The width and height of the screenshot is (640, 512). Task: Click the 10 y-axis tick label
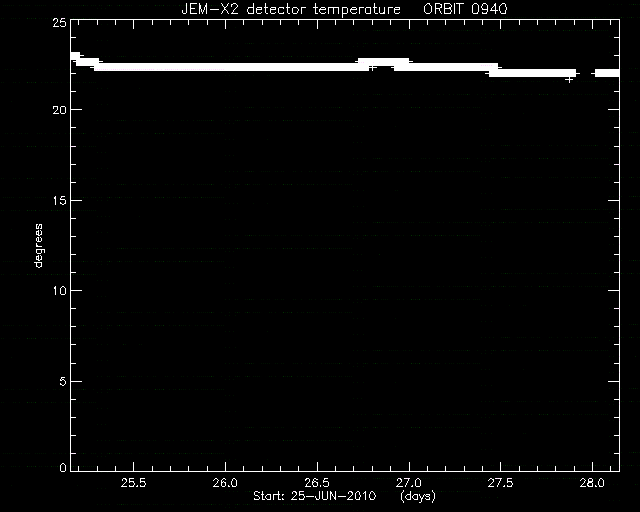pos(60,291)
